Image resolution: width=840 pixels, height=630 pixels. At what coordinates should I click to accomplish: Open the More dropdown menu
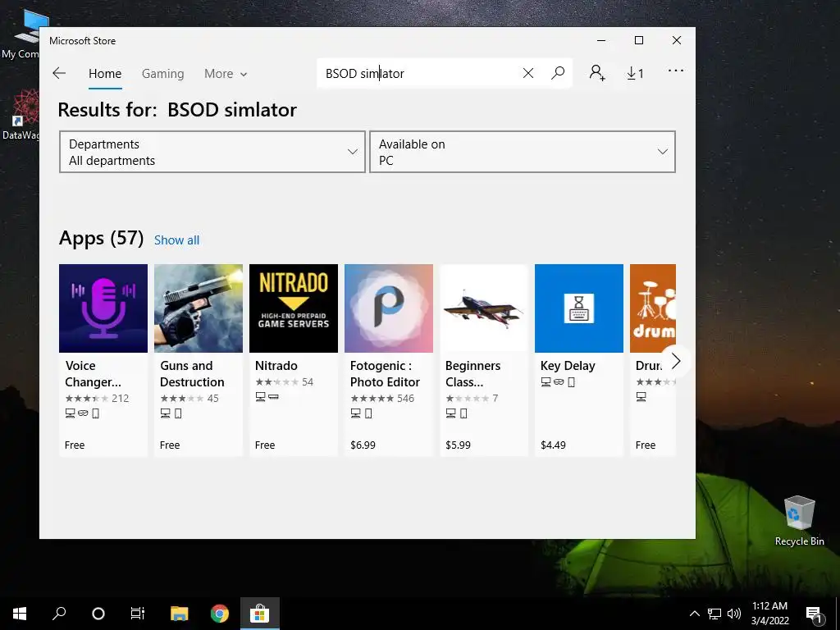pos(226,74)
